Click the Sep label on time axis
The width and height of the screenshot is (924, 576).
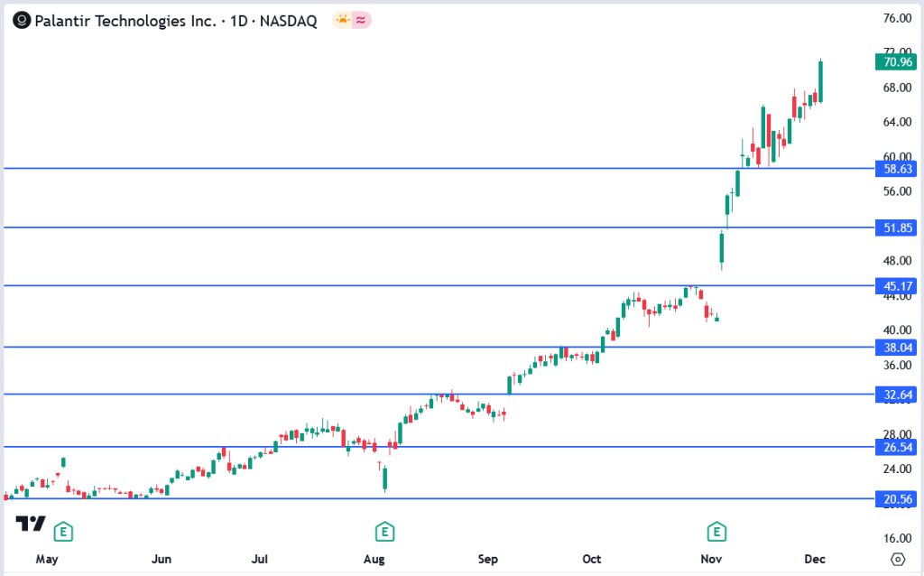coord(487,560)
